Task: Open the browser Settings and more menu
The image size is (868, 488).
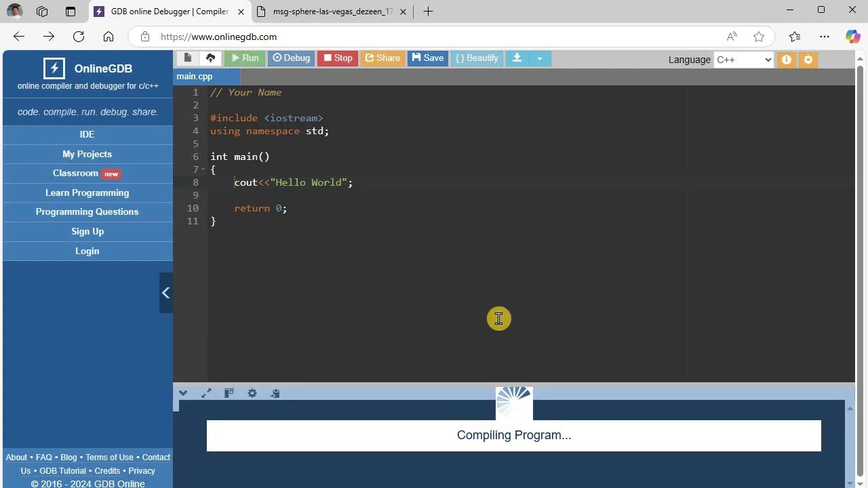Action: tap(825, 37)
